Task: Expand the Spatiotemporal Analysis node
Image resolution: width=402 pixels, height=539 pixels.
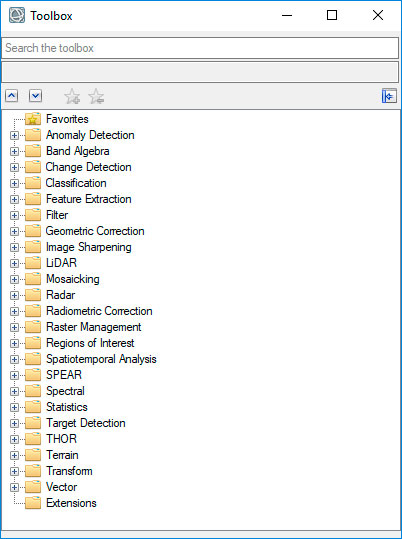Action: [x=14, y=359]
